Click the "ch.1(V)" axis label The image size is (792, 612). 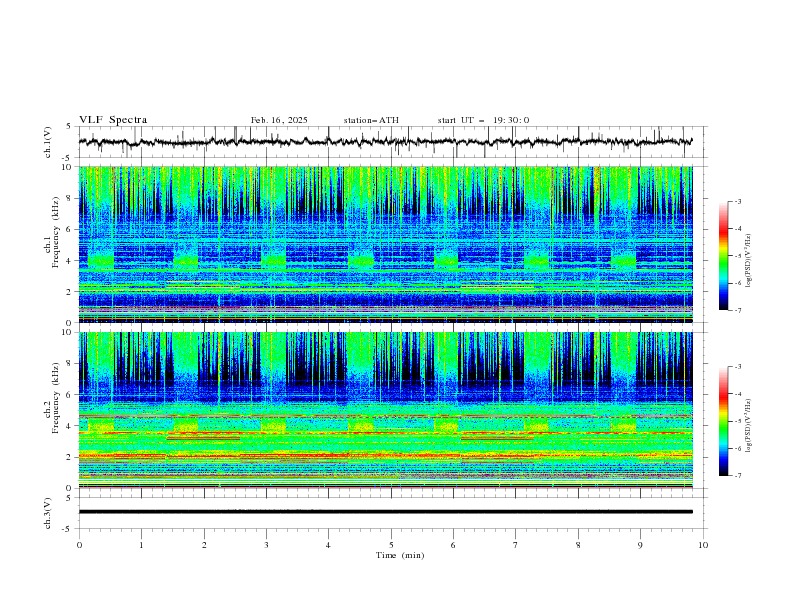coord(48,142)
